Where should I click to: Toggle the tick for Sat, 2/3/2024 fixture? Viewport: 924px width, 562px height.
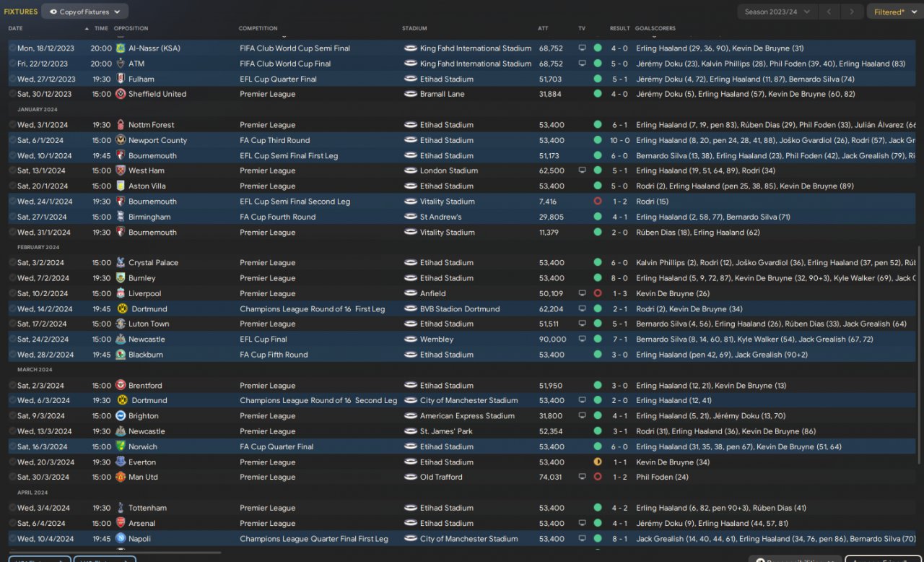[12, 386]
